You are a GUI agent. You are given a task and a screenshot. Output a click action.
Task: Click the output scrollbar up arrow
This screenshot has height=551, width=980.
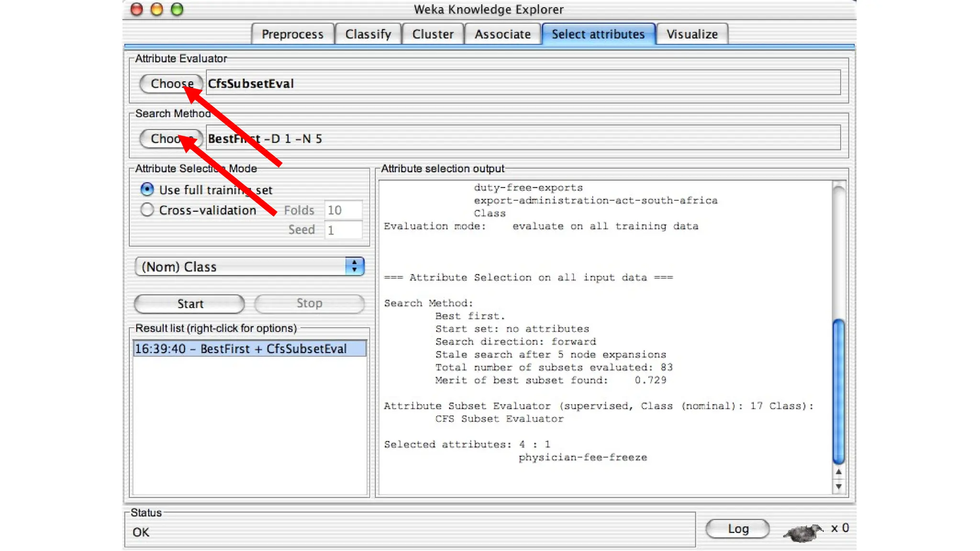click(x=838, y=472)
